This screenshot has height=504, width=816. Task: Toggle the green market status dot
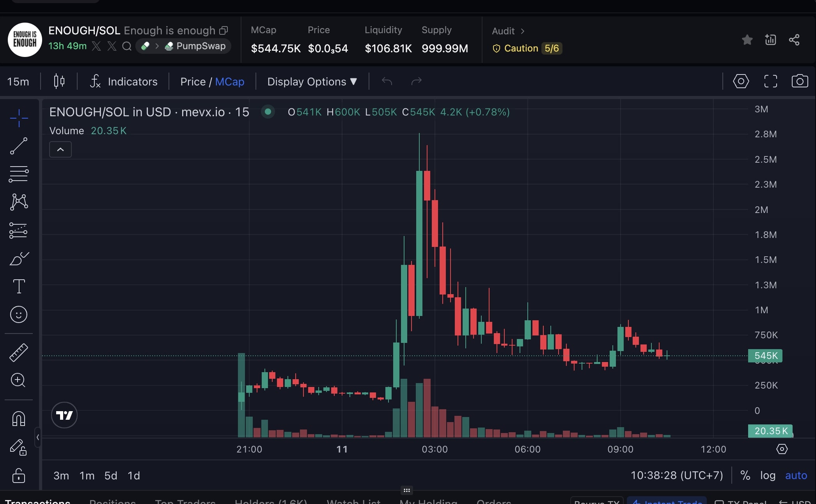tap(268, 112)
